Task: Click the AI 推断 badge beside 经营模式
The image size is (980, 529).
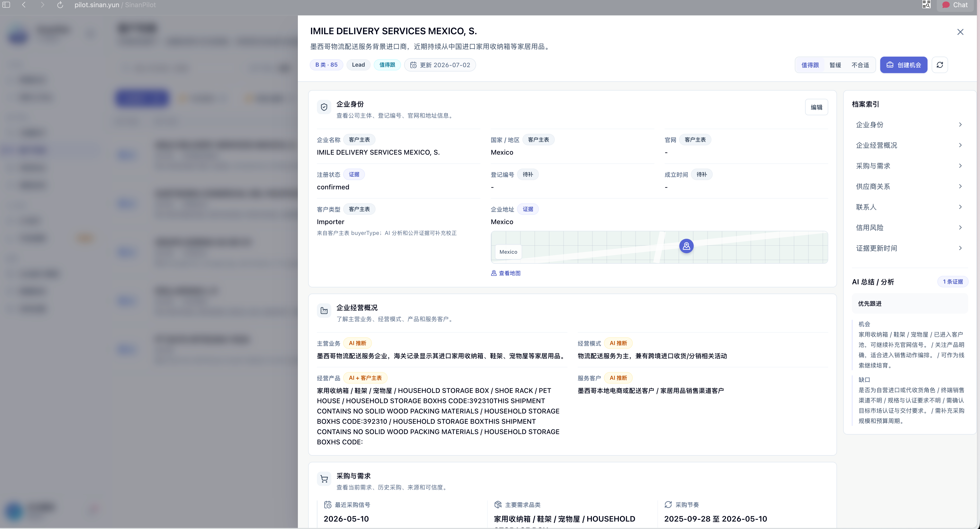Action: tap(619, 343)
